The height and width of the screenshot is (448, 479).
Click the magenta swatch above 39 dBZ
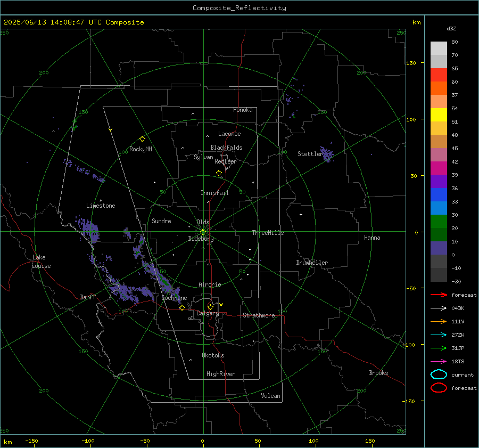point(439,168)
